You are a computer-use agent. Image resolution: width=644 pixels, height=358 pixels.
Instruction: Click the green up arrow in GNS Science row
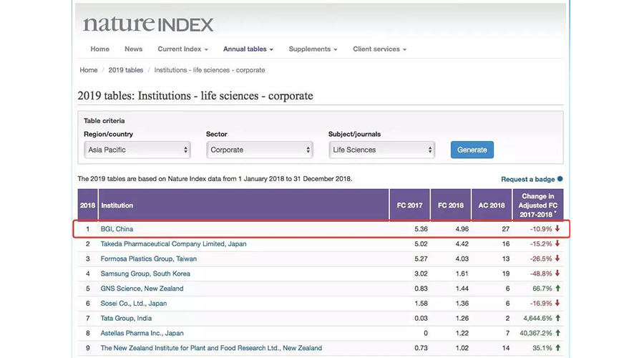(x=557, y=288)
